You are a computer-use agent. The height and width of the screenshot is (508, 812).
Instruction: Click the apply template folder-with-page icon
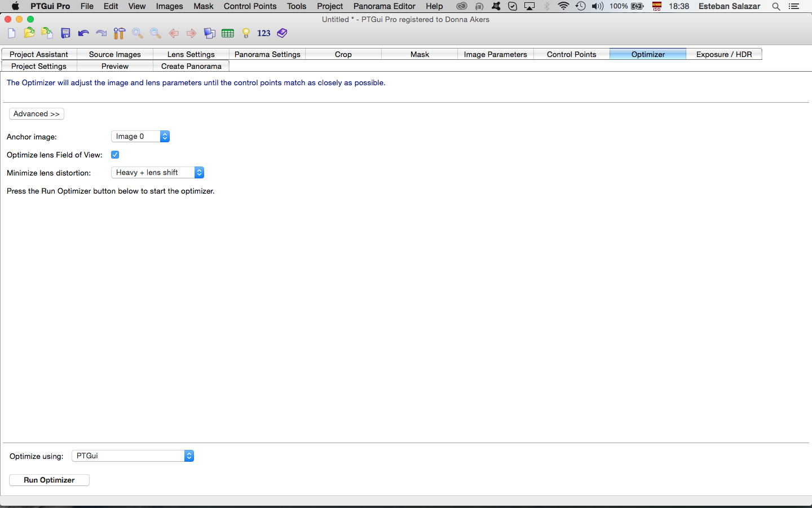click(x=47, y=33)
